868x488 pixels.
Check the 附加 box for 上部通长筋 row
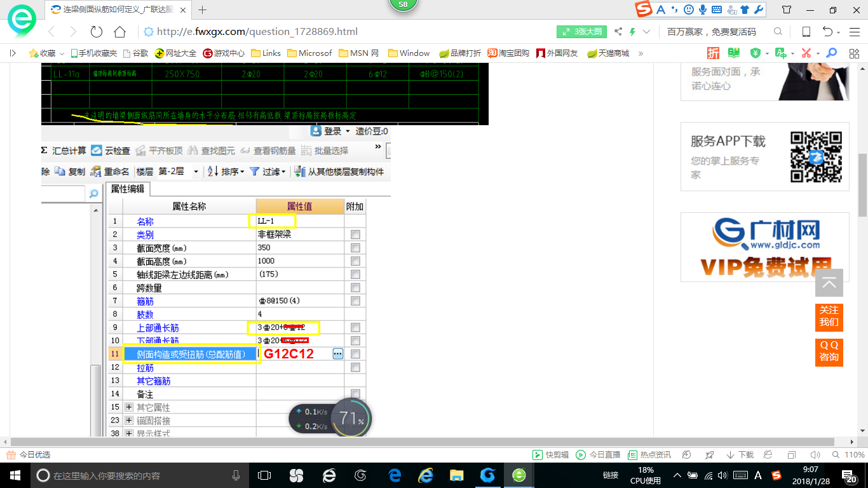tap(355, 327)
